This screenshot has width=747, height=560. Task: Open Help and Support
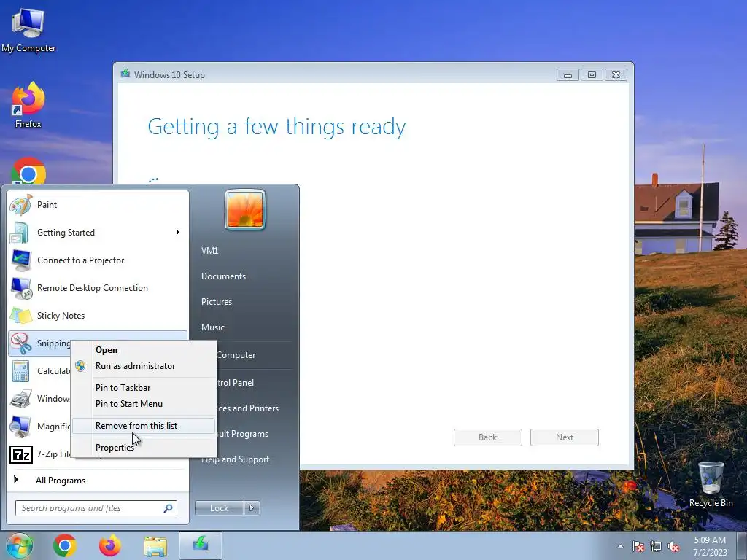tap(236, 459)
